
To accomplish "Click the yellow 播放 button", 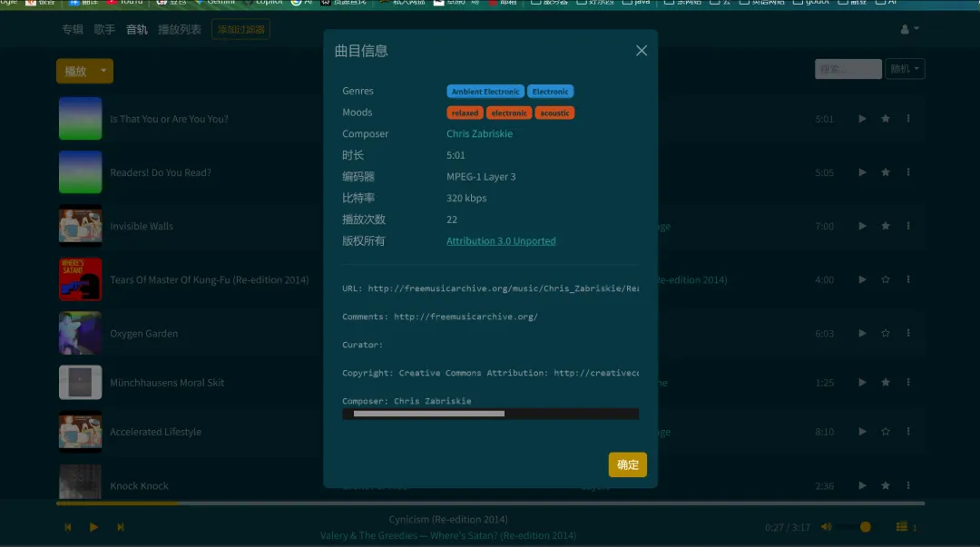I will click(75, 71).
